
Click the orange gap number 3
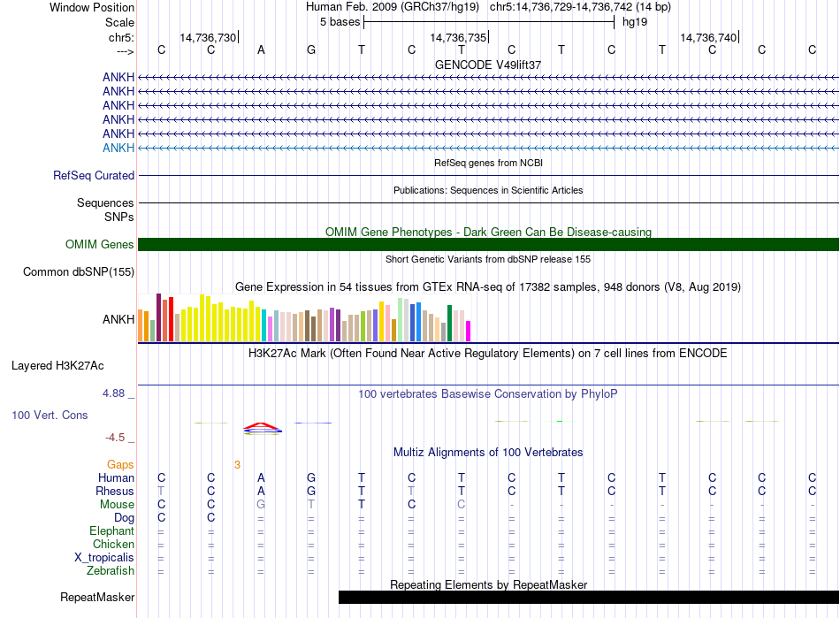[237, 464]
